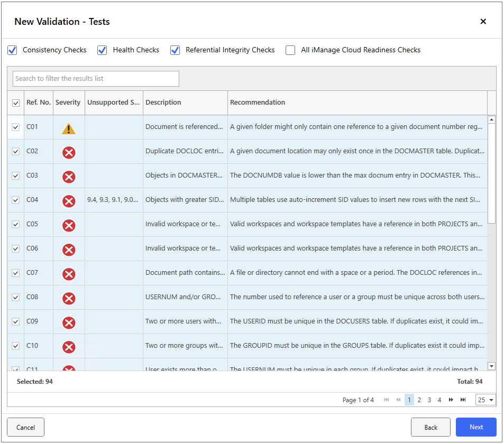504x444 pixels.
Task: Click the Next button
Action: pyautogui.click(x=475, y=427)
